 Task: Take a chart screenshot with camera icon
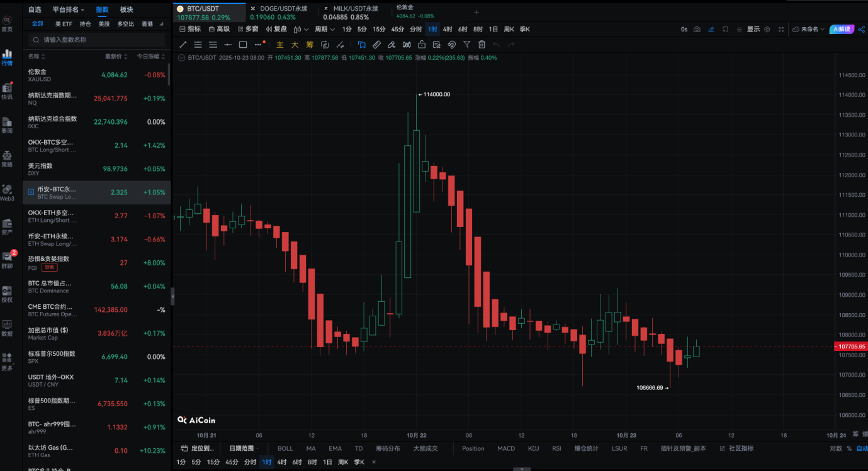tap(697, 29)
